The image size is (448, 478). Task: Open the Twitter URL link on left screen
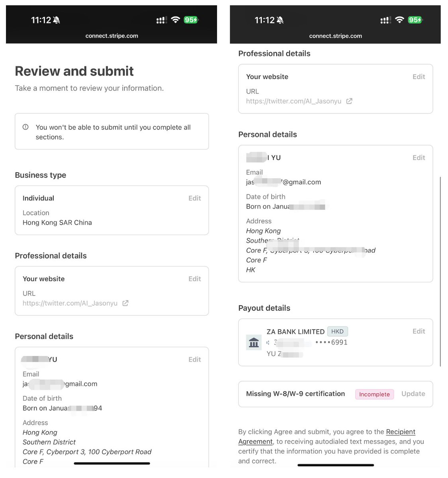tap(70, 304)
